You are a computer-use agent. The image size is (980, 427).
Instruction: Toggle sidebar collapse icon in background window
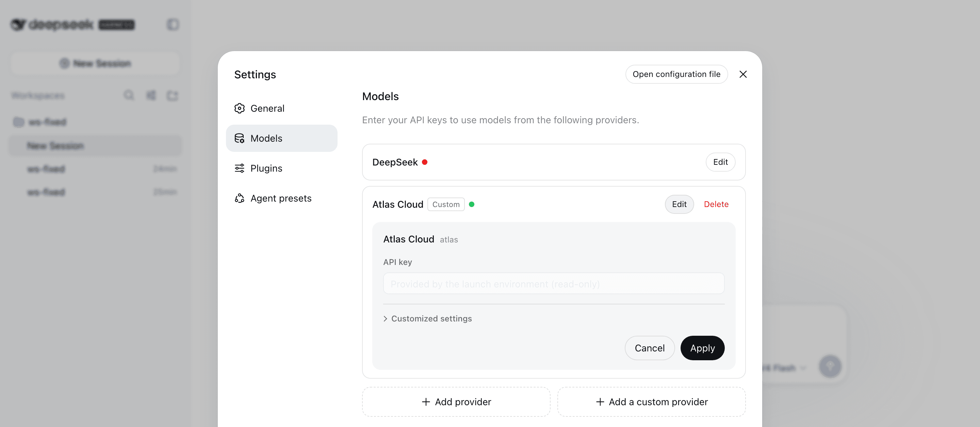tap(173, 25)
